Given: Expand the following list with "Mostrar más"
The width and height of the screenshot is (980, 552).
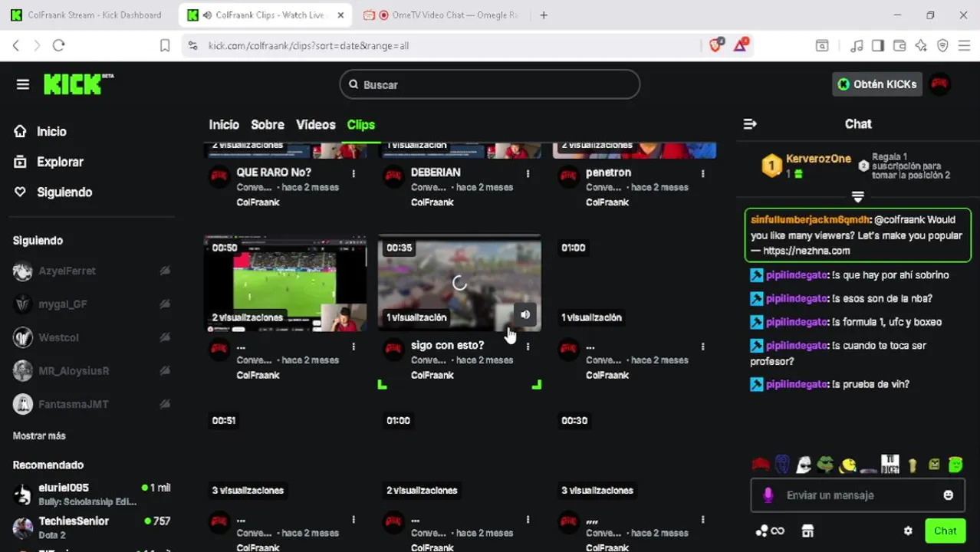Looking at the screenshot, I should (39, 435).
